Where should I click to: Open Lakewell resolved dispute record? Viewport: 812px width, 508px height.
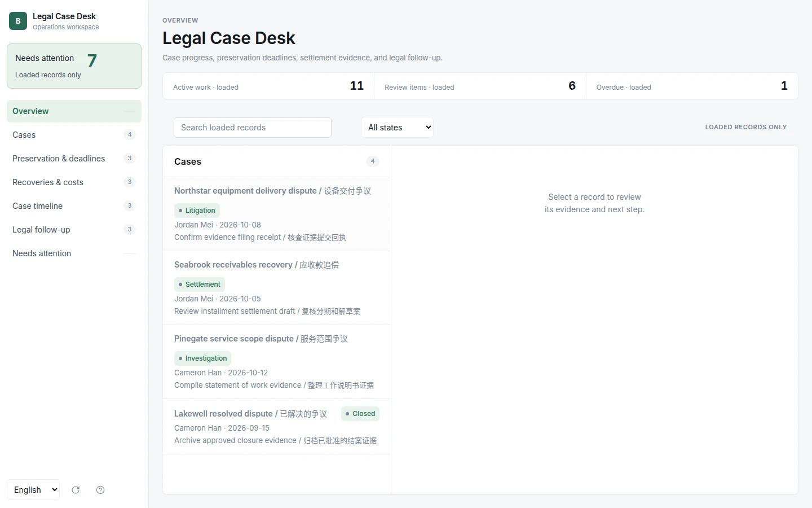(277, 427)
